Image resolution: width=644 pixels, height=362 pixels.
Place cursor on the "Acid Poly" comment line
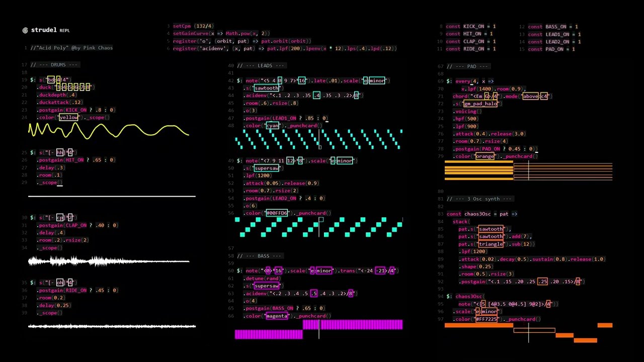[71, 48]
